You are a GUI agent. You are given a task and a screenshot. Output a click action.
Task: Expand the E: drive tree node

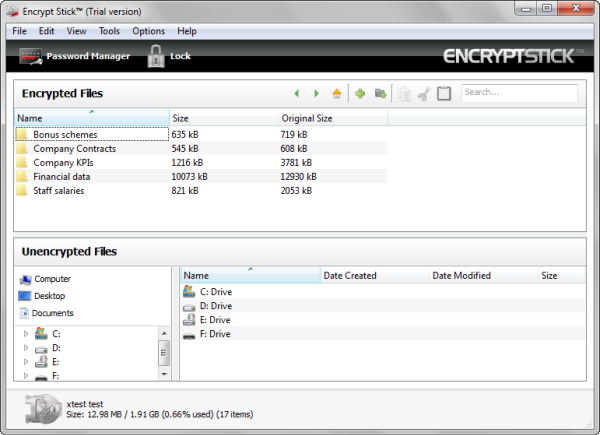pos(26,362)
